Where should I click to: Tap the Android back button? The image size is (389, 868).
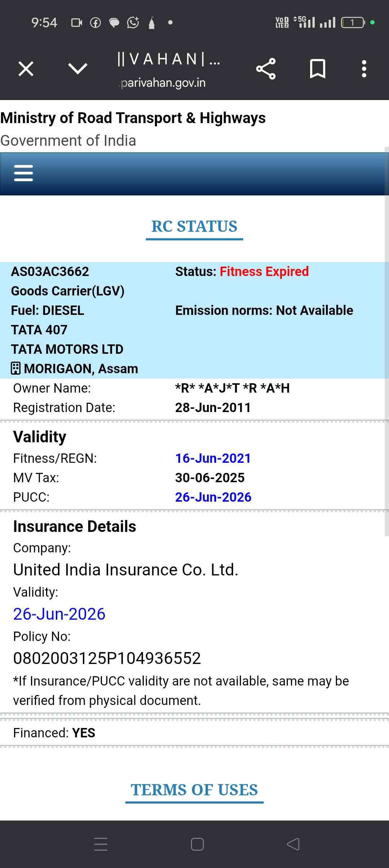click(x=293, y=844)
